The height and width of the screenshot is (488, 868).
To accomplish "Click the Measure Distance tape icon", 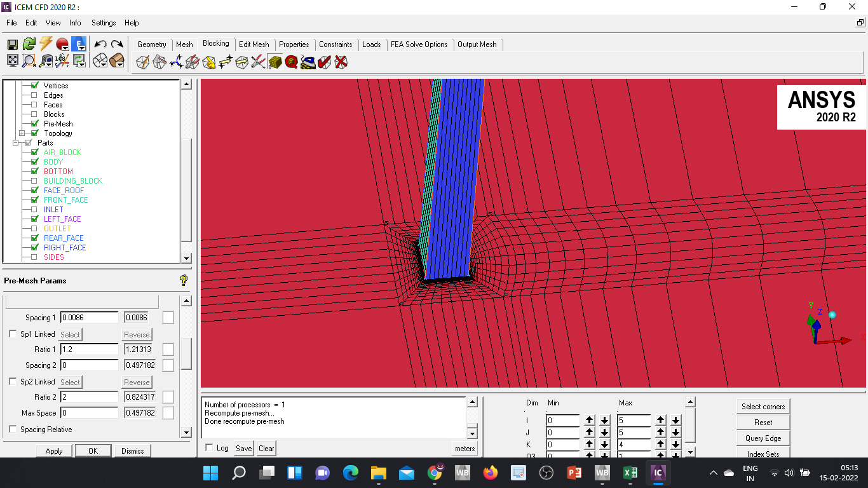I will (46, 60).
